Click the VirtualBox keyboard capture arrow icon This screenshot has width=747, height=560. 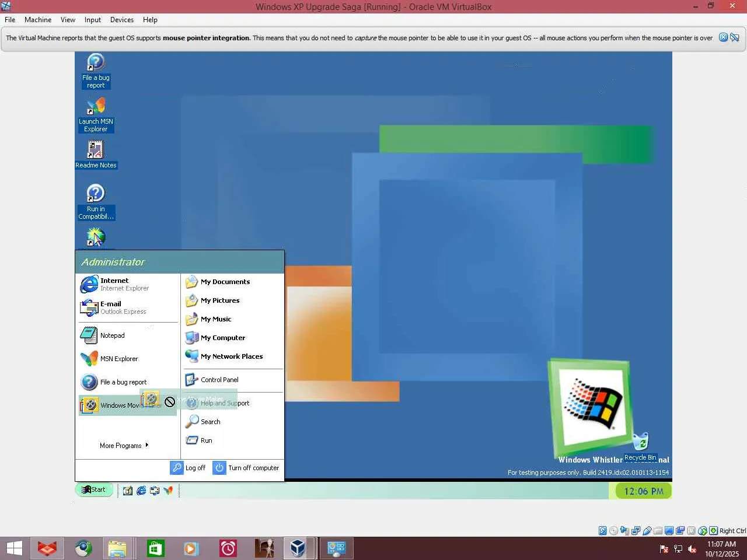713,531
